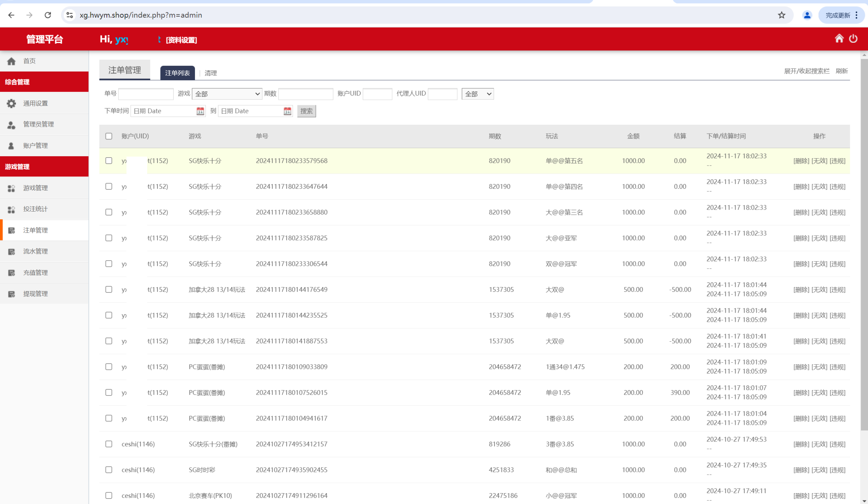Check the first ceshi(1146) order row

(109, 444)
